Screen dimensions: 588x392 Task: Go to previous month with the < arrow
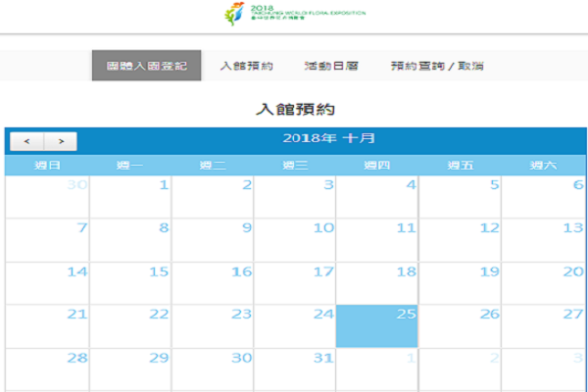(26, 142)
